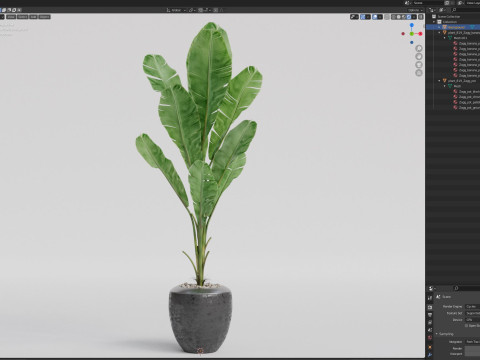Open the Tool properties tab
Screen dimensions: 480x360
(x=430, y=298)
